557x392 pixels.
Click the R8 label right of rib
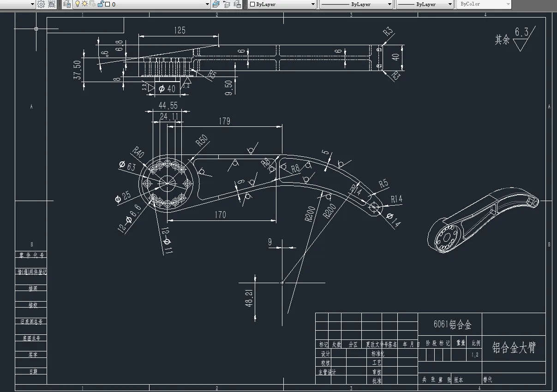pyautogui.click(x=296, y=168)
